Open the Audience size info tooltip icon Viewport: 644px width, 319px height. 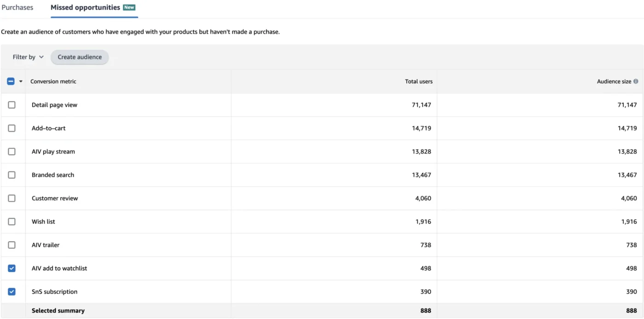click(x=636, y=81)
